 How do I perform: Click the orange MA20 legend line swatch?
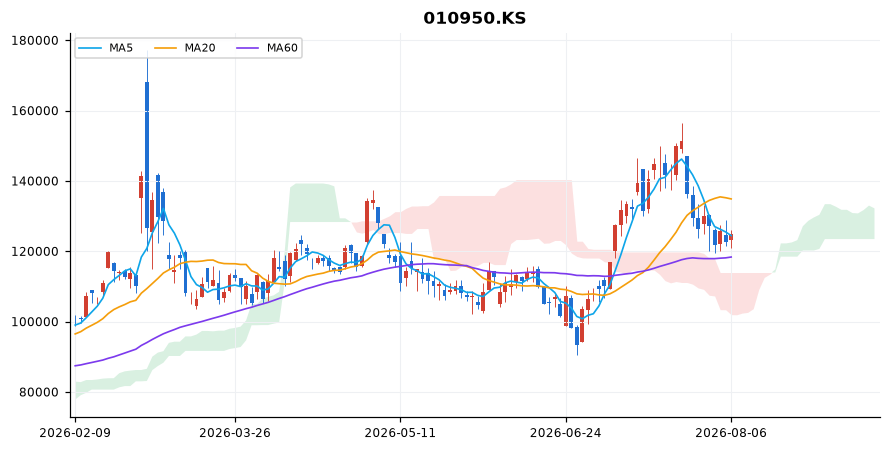click(166, 48)
